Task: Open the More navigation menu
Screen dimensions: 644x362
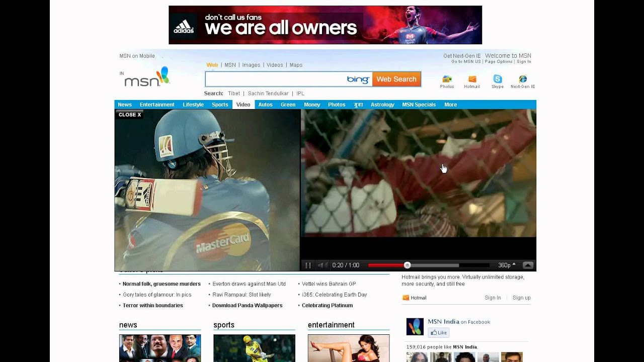Action: click(450, 105)
